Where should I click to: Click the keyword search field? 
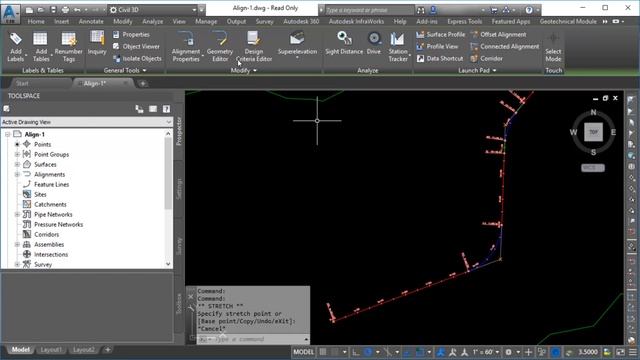[369, 10]
